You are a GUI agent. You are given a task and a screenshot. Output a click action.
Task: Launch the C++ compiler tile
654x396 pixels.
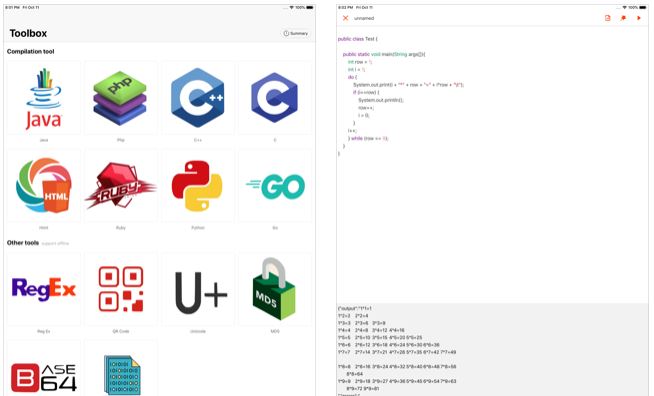[198, 98]
